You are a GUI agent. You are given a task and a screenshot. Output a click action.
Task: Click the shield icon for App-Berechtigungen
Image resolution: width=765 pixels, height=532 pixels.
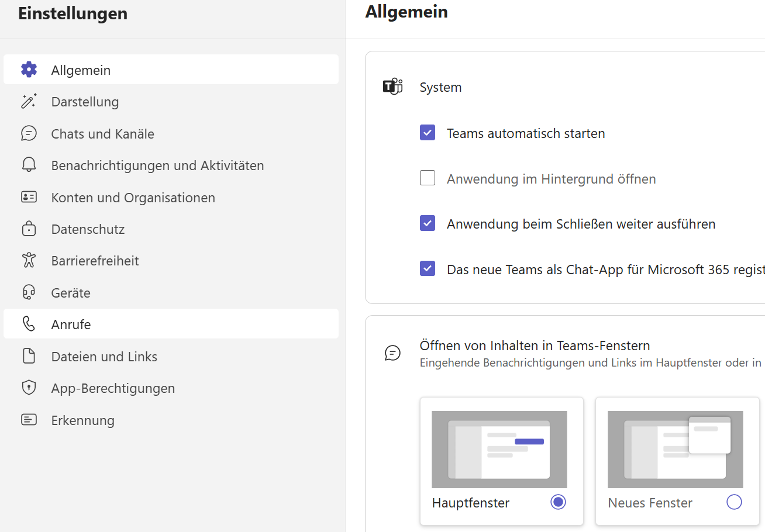click(x=29, y=388)
